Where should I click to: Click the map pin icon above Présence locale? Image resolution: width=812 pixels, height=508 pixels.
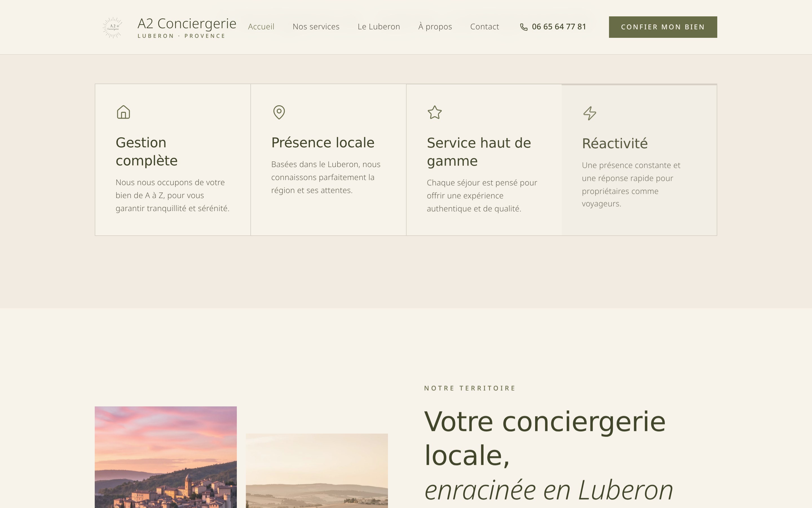[x=279, y=112]
